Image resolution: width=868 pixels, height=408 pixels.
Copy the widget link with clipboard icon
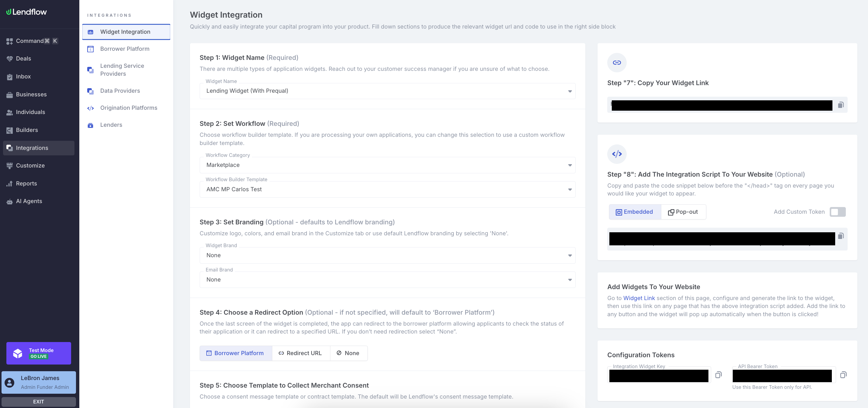tap(841, 105)
